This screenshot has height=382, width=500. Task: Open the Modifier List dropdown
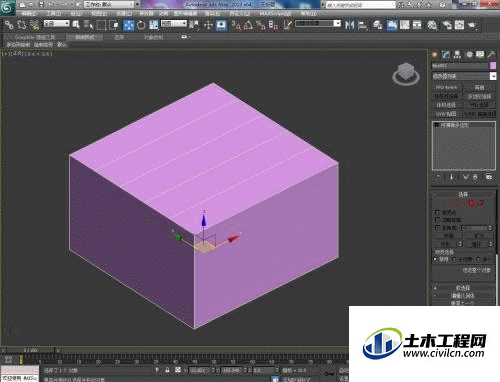pyautogui.click(x=464, y=76)
